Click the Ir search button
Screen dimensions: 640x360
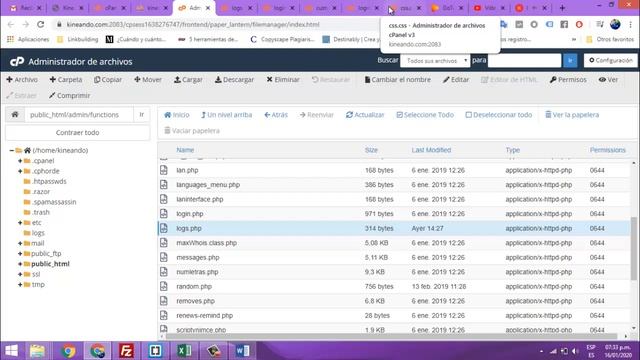(570, 60)
